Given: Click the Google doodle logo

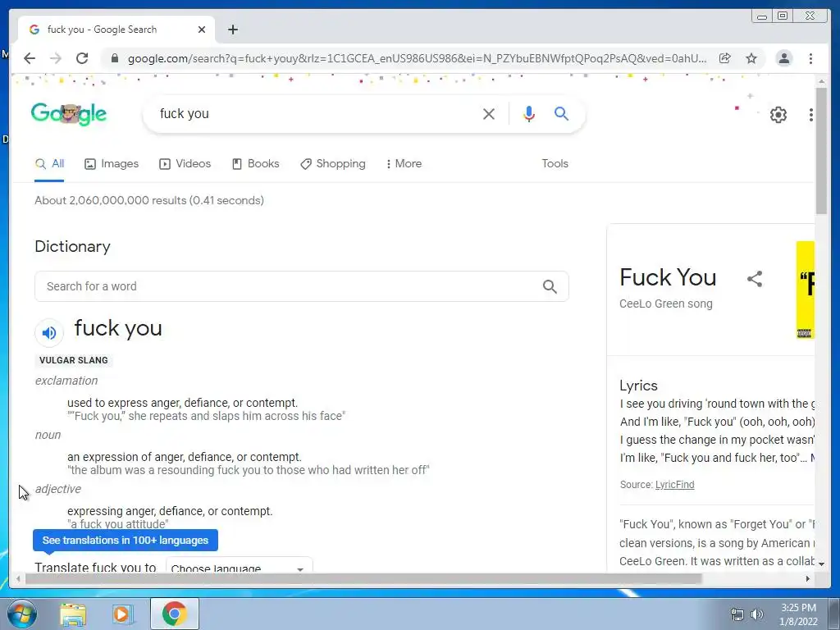Looking at the screenshot, I should click(x=69, y=113).
